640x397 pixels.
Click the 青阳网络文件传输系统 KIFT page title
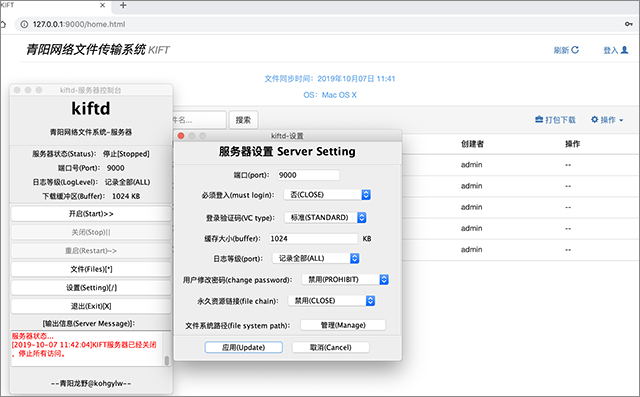coord(98,50)
